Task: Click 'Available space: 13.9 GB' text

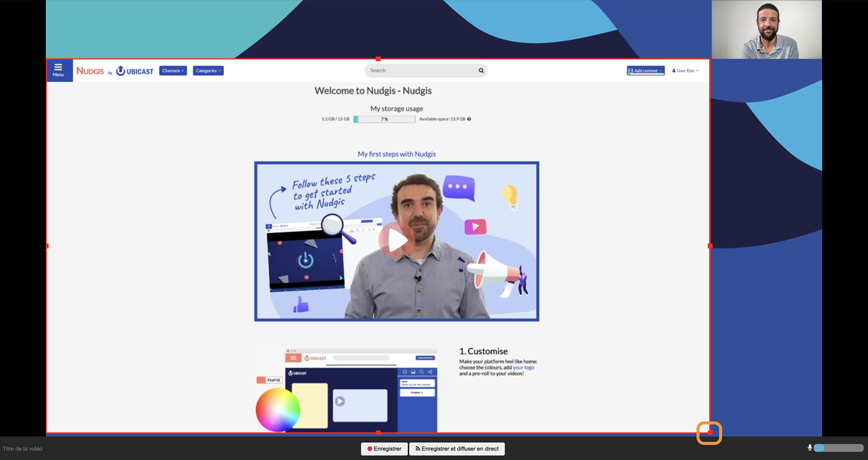Action: [442, 119]
